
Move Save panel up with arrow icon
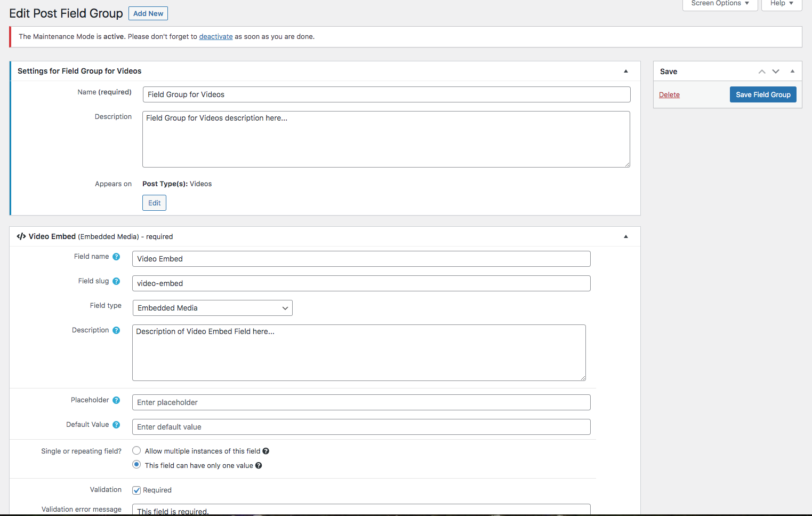(x=762, y=72)
